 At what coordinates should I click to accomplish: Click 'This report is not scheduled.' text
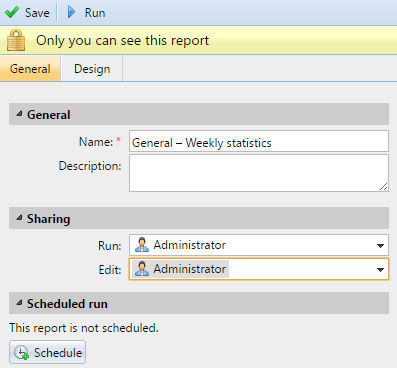(84, 328)
